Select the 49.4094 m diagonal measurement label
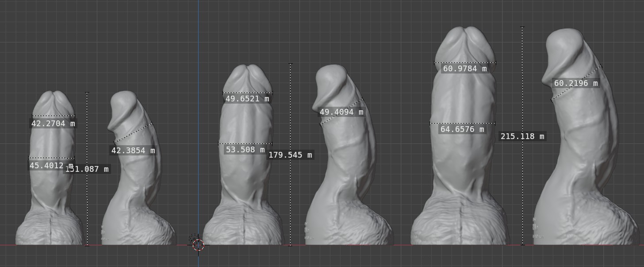The width and height of the screenshot is (644, 267). (x=341, y=112)
